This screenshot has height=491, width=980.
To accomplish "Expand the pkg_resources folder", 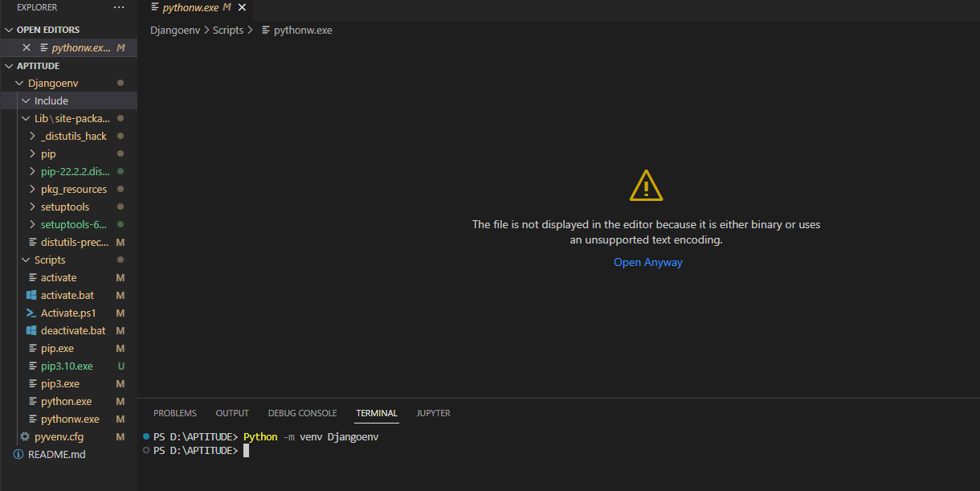I will pos(32,189).
